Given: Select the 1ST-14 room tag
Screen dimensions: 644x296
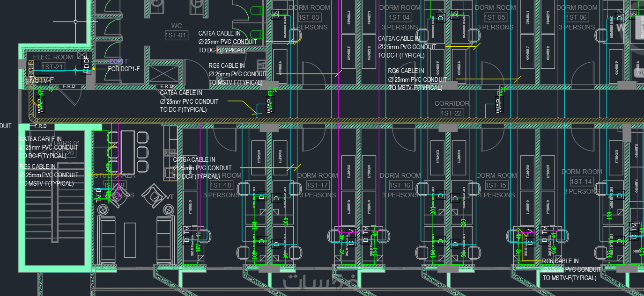Looking at the screenshot, I should 581,181.
